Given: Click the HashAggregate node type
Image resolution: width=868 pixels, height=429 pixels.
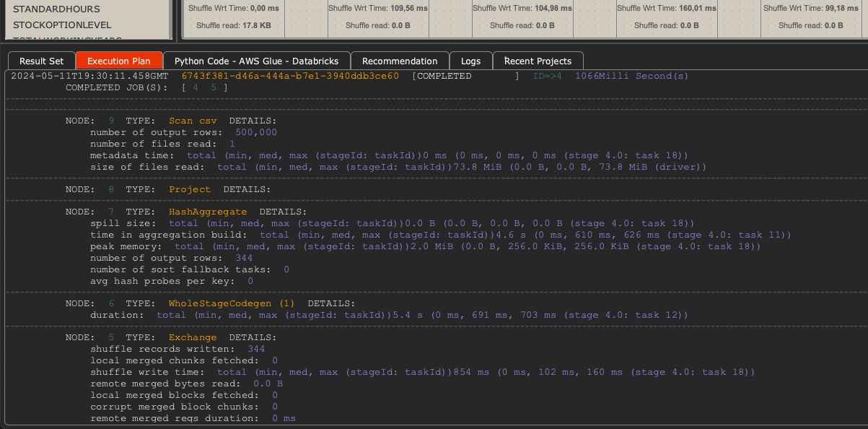Looking at the screenshot, I should pyautogui.click(x=208, y=212).
